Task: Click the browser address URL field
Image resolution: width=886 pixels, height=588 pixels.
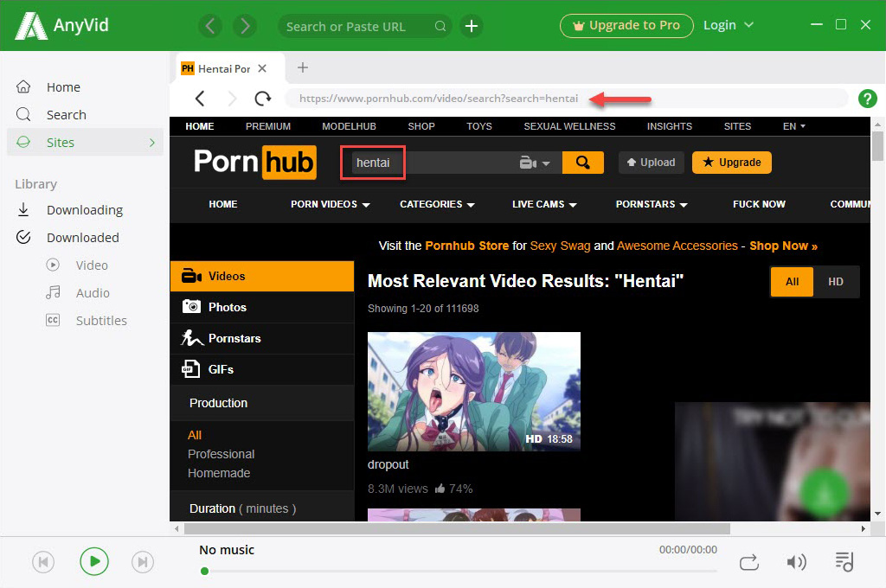Action: 566,99
